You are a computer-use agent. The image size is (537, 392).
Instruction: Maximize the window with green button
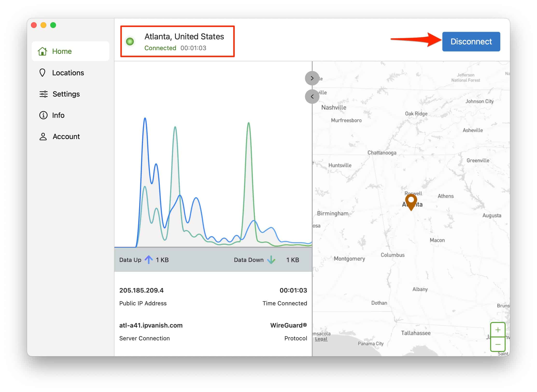click(53, 25)
